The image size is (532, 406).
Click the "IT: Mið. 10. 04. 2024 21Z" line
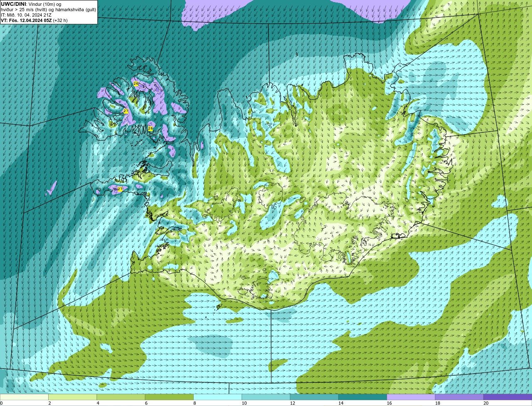[x=27, y=15]
